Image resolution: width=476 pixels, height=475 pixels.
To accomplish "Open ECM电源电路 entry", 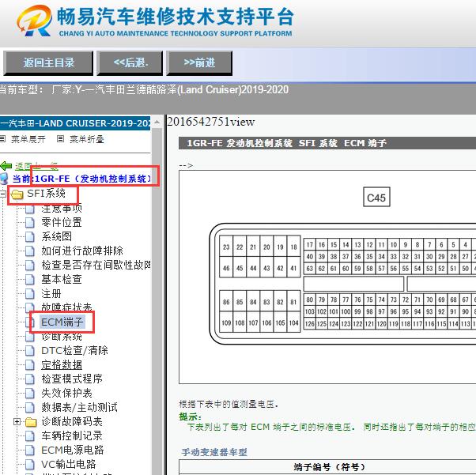I will coord(73,450).
